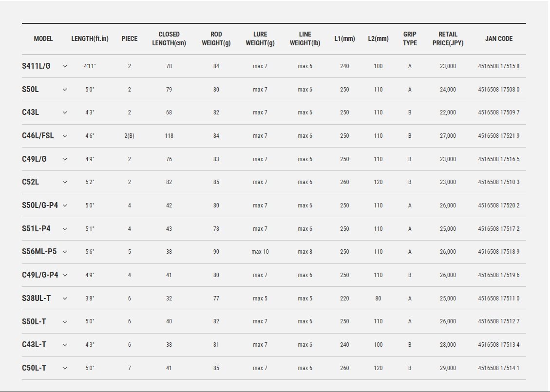This screenshot has height=392, width=550.
Task: Expand the S50L/G-P4 details chevron
Action: click(65, 205)
